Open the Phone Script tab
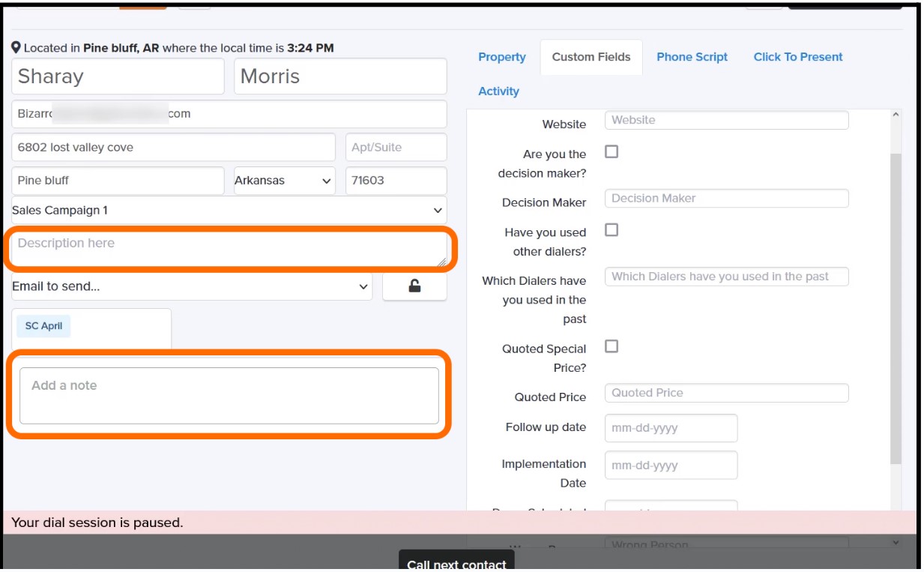This screenshot has width=924, height=572. point(692,57)
